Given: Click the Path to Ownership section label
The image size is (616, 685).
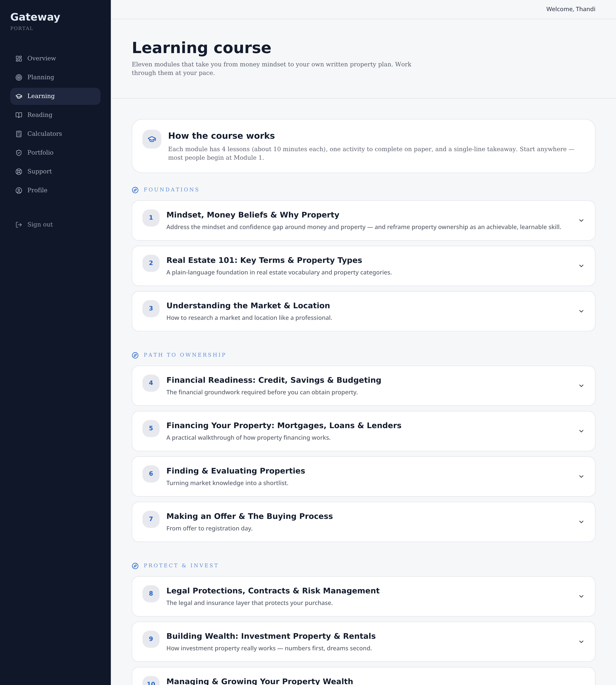Looking at the screenshot, I should pos(185,355).
